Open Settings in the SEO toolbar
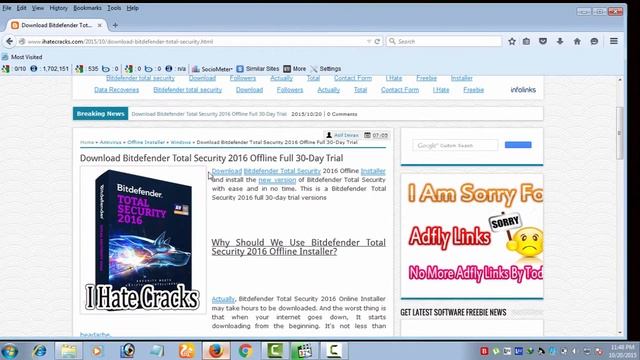Viewport: 640px width, 360px height. 326,69
